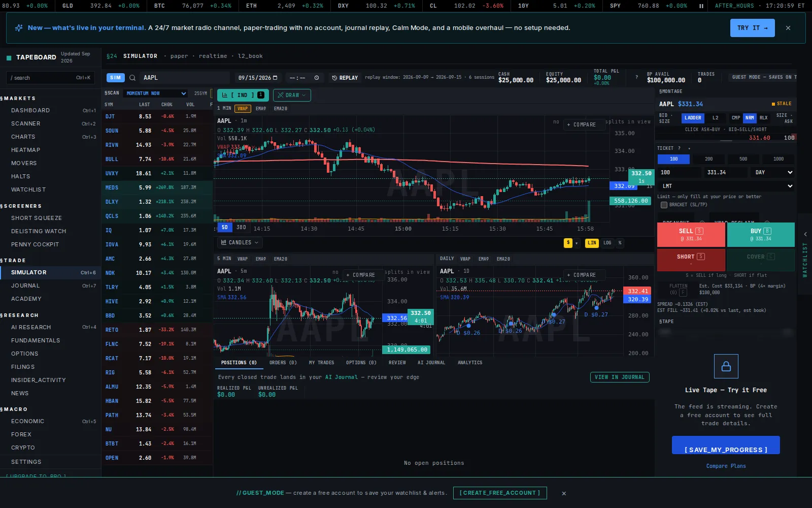Screen dimensions: 812x508
Task: Open Compare on the DAILY chart
Action: pyautogui.click(x=584, y=275)
